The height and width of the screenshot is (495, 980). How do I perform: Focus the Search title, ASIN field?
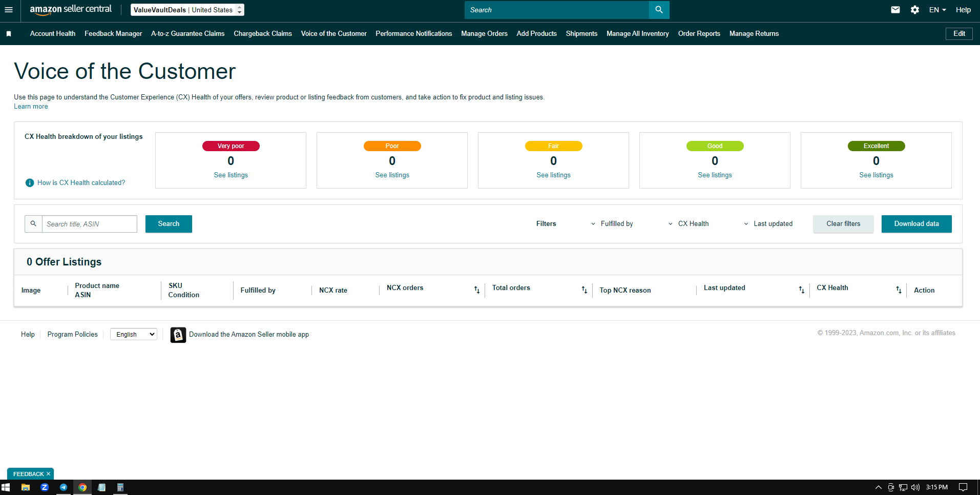pos(90,224)
